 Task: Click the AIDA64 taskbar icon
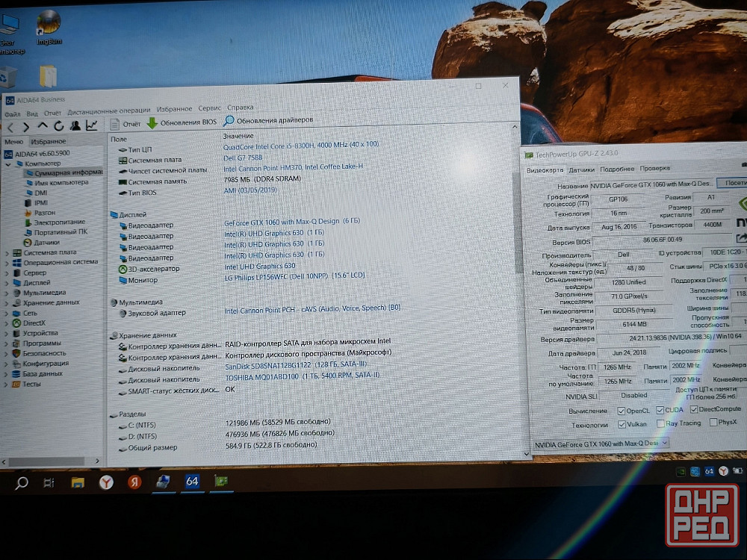point(192,482)
